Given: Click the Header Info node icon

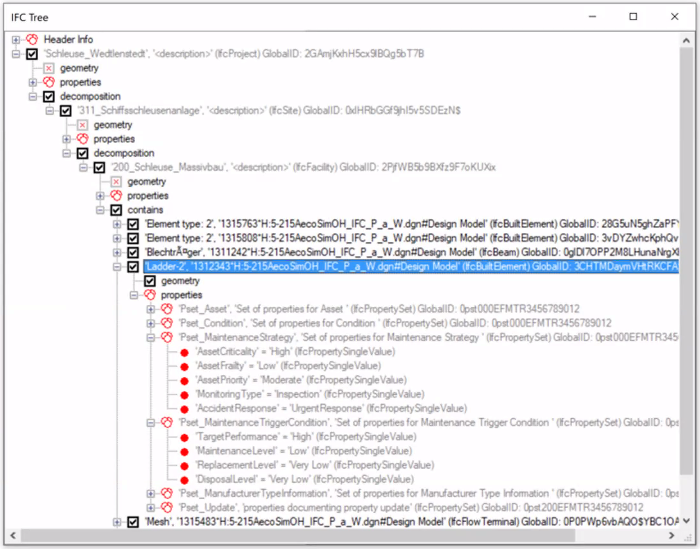Looking at the screenshot, I should coord(32,39).
